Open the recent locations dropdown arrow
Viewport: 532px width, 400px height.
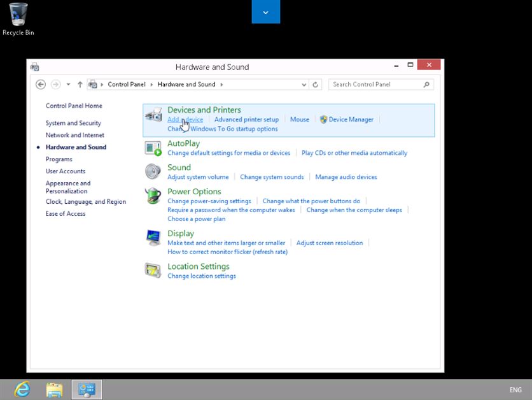(x=67, y=84)
